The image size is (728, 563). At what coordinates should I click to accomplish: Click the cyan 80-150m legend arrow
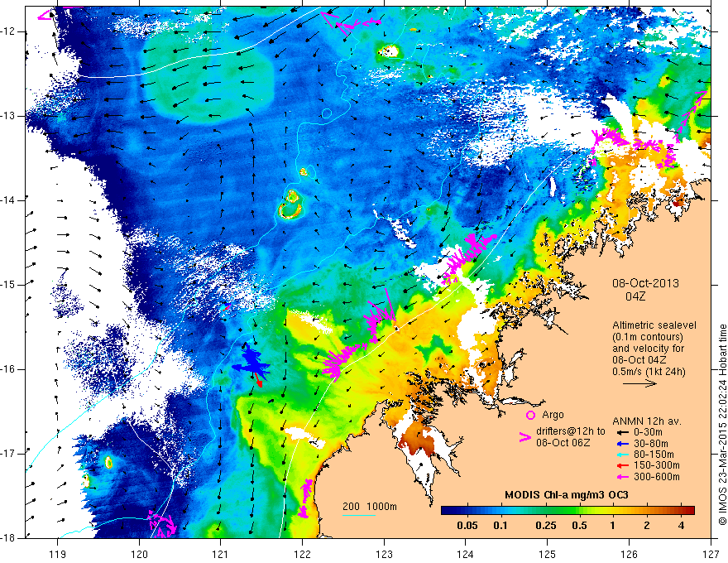click(621, 455)
